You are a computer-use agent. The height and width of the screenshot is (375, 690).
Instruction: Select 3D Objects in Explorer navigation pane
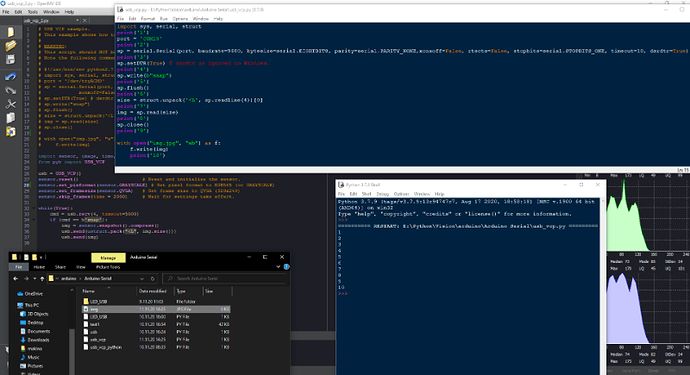(x=34, y=314)
